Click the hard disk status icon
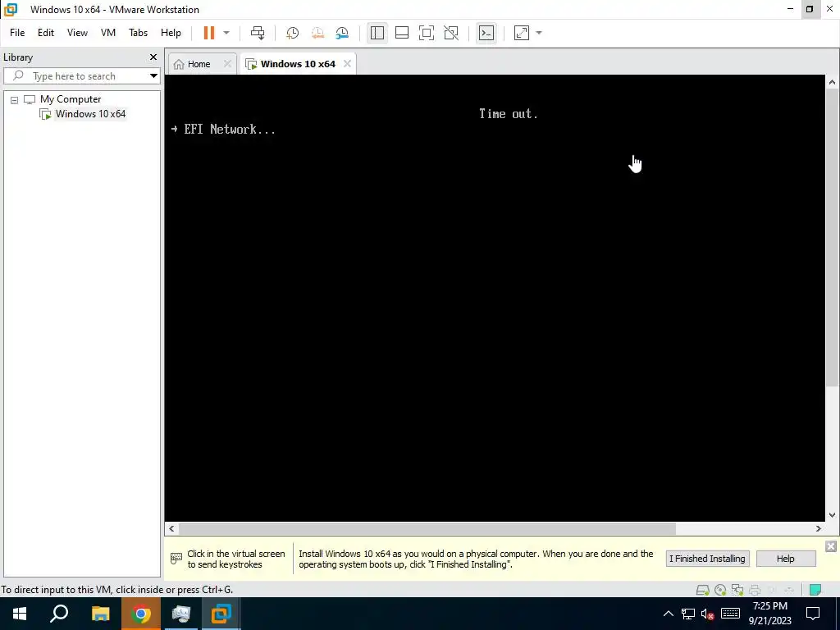Viewport: 840px width, 630px height. click(x=702, y=590)
